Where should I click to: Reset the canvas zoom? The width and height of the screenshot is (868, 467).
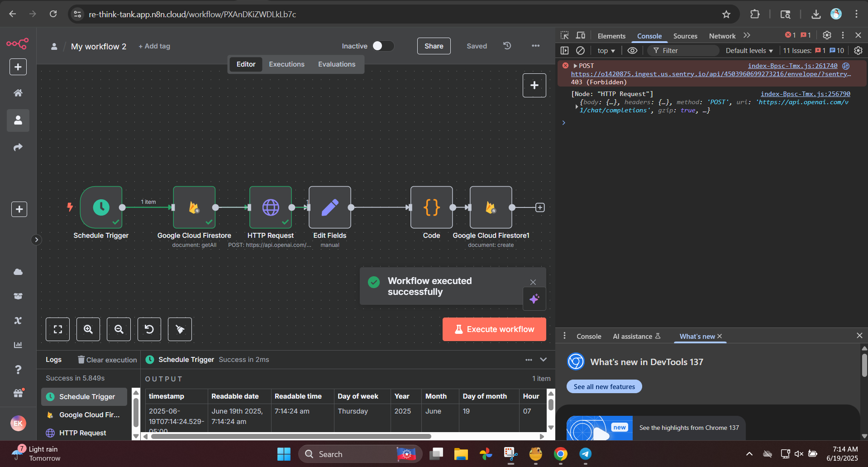coord(149,329)
